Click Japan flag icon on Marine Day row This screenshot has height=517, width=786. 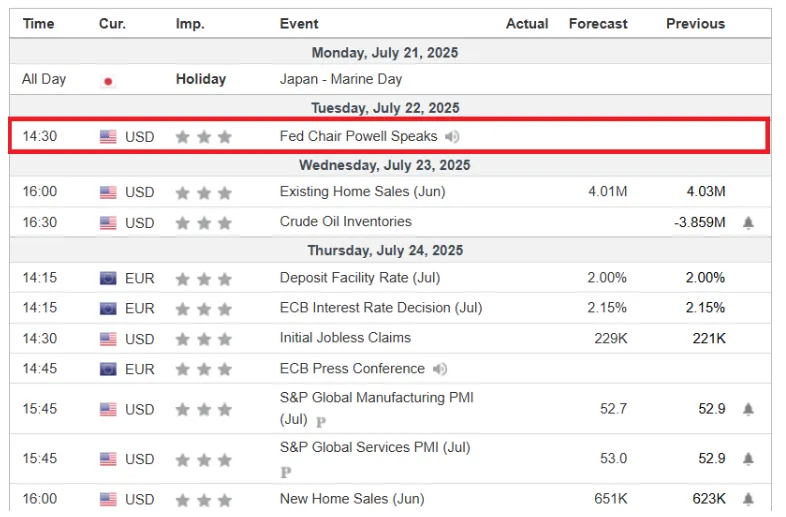(x=108, y=80)
